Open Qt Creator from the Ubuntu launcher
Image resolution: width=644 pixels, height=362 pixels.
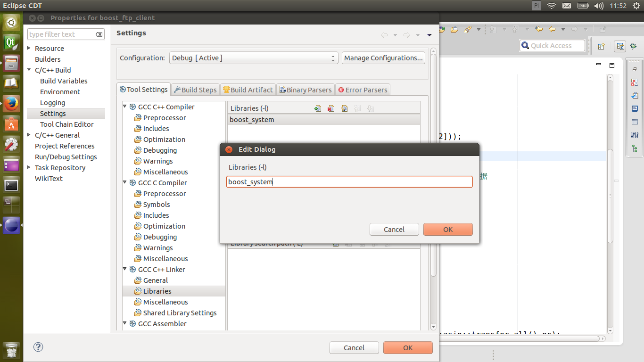pyautogui.click(x=11, y=42)
